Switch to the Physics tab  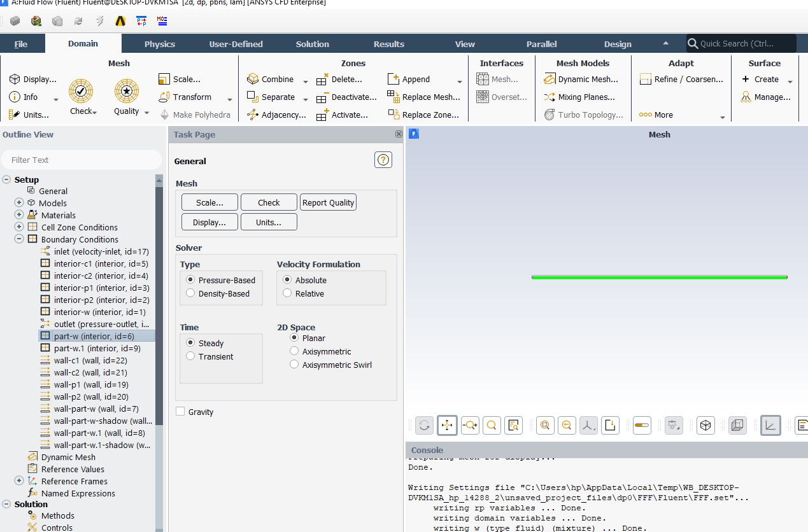coord(160,44)
